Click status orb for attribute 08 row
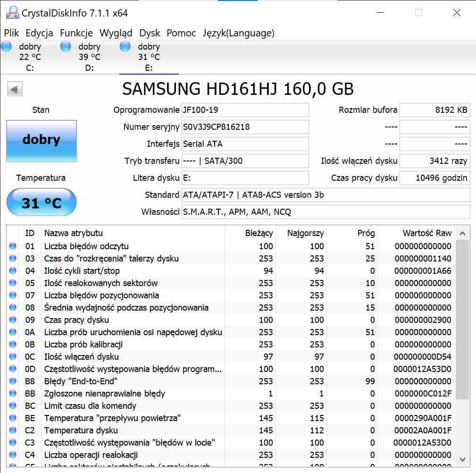This screenshot has width=476, height=473. pos(13,307)
